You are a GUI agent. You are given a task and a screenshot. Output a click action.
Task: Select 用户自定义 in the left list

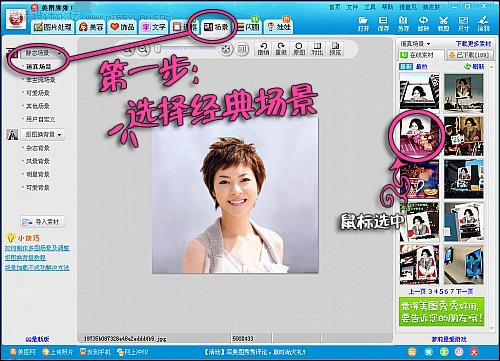tap(40, 119)
